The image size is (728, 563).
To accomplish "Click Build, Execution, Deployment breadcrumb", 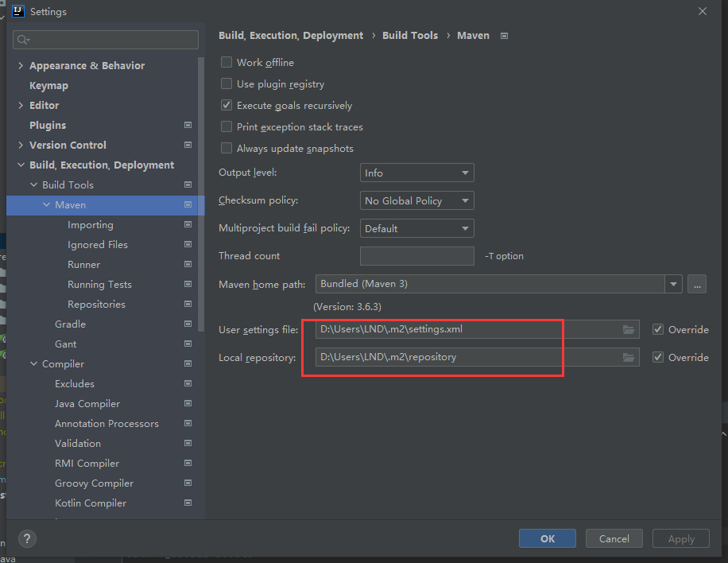I will click(x=291, y=36).
